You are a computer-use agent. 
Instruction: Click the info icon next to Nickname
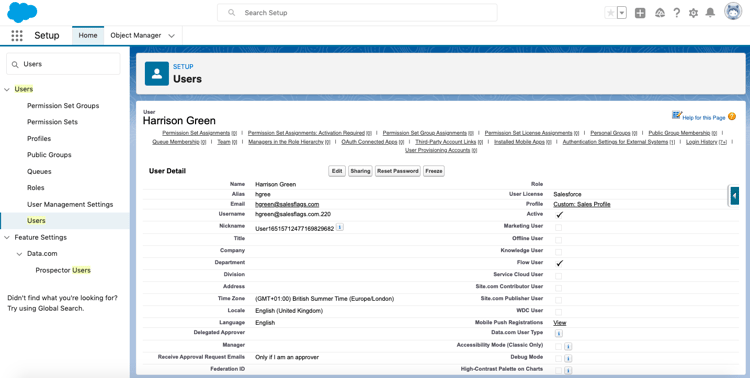(x=340, y=227)
